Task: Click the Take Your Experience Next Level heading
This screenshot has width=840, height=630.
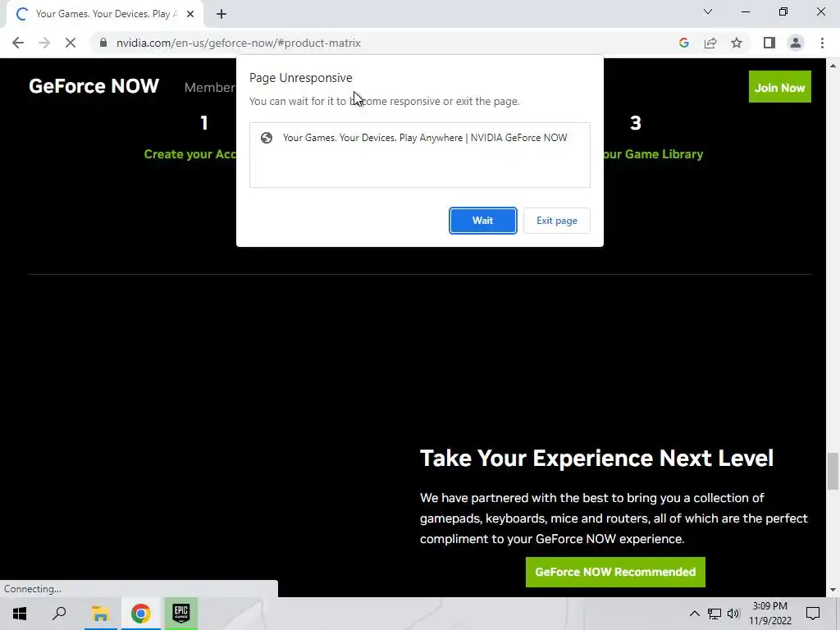Action: pos(596,458)
